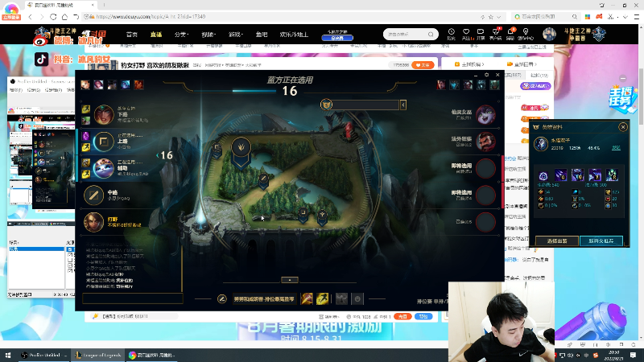Open Windows Start button
The width and height of the screenshot is (644, 362).
click(7, 355)
